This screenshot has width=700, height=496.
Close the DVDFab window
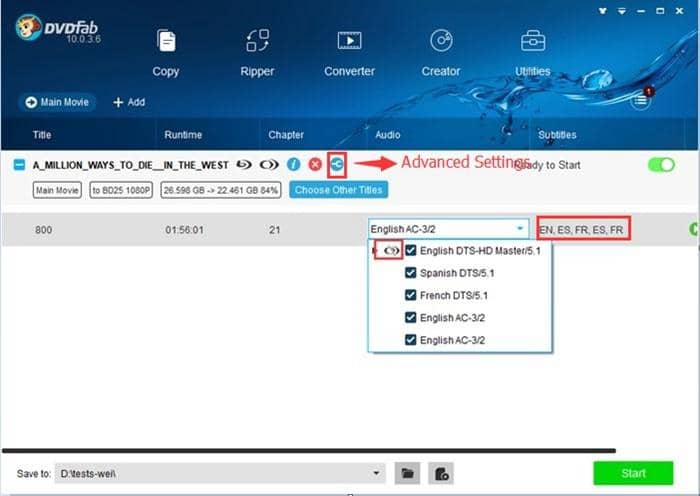[x=679, y=11]
